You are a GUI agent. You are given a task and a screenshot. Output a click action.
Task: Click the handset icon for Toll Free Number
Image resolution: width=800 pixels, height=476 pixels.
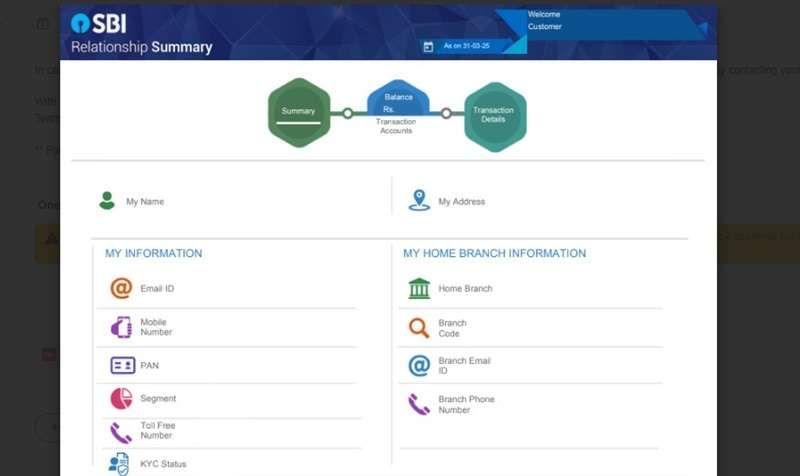(x=121, y=433)
